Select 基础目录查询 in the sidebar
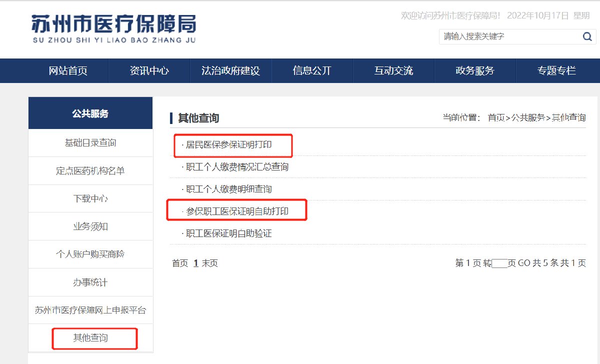This screenshot has width=600, height=364. [90, 143]
